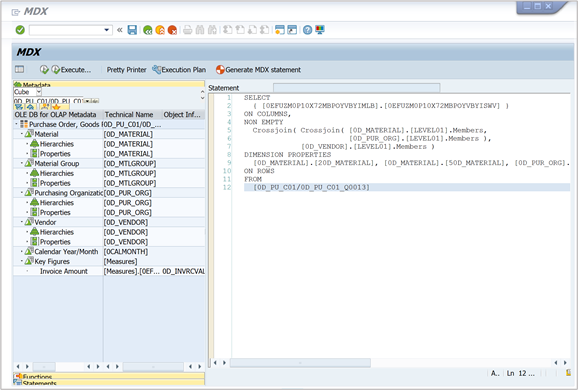
Task: Click the scroll-down arrow in the Metadata header area
Action: click(202, 98)
